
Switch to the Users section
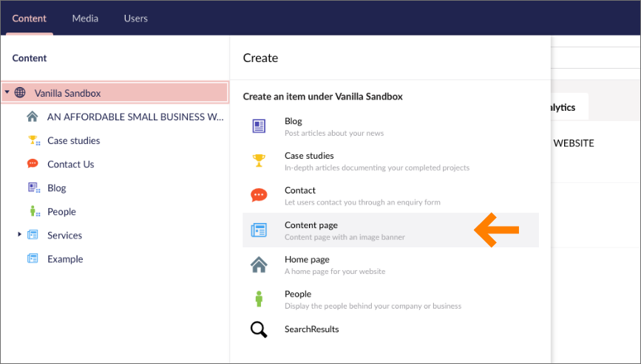click(x=135, y=18)
